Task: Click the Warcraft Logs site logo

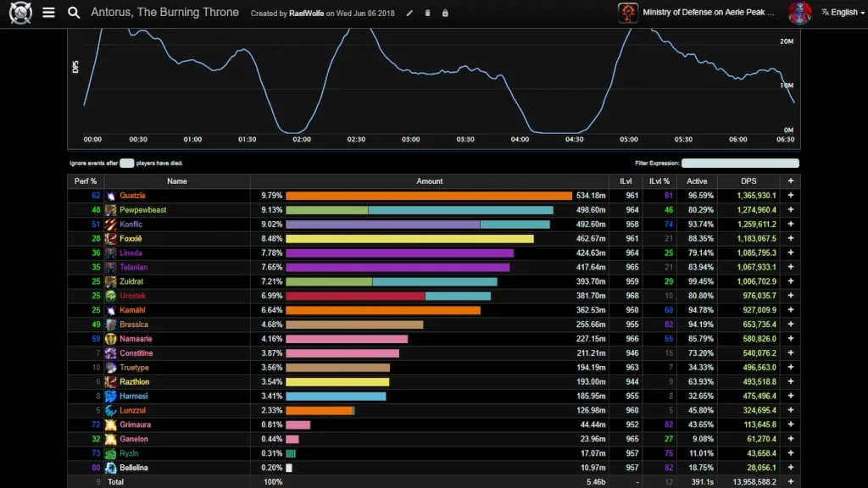Action: coord(20,13)
